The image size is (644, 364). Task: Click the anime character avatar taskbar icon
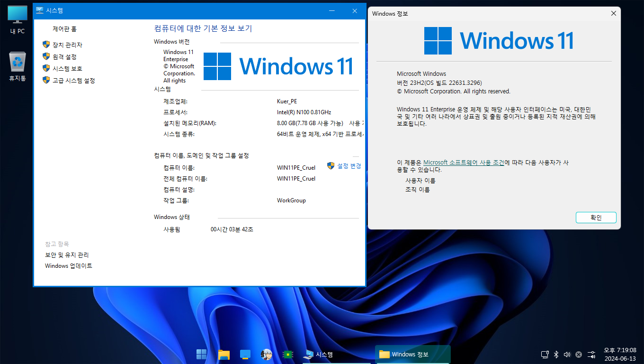pos(266,354)
